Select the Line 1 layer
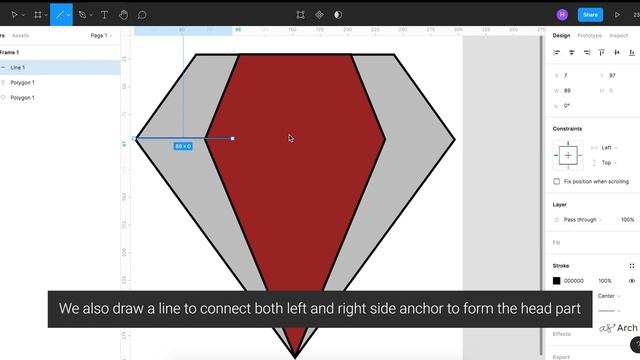 pos(60,67)
